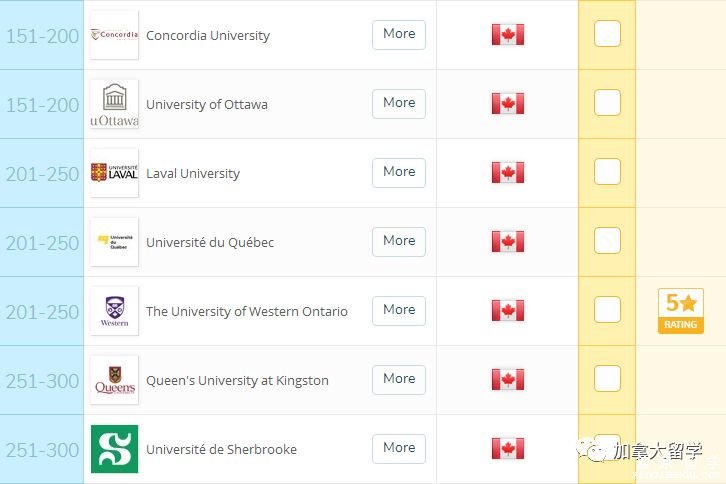Click the Western University crest logo
The height and width of the screenshot is (484, 726).
pyautogui.click(x=114, y=311)
